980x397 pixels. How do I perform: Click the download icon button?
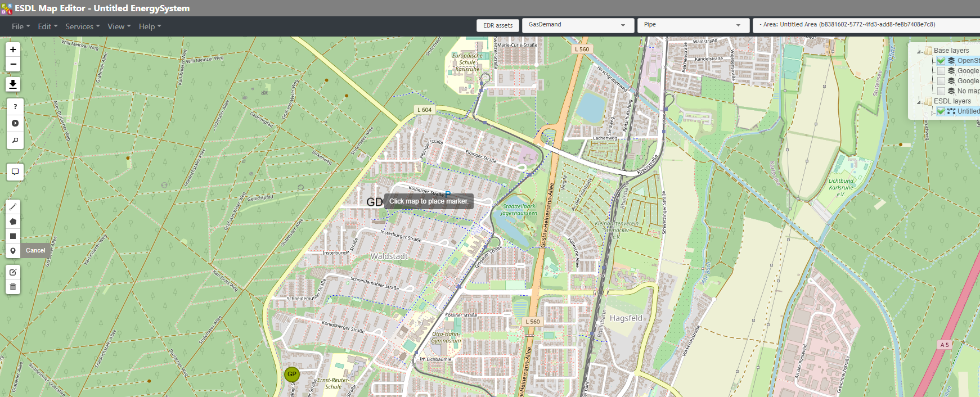13,84
